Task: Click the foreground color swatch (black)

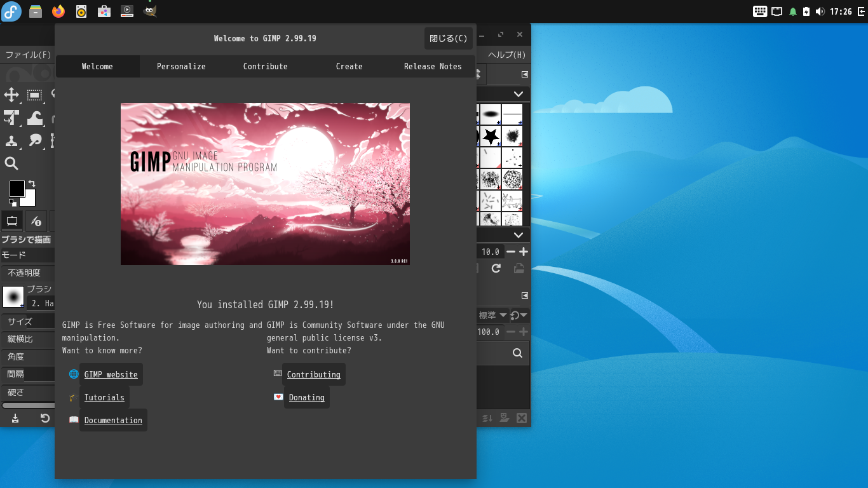Action: tap(17, 188)
